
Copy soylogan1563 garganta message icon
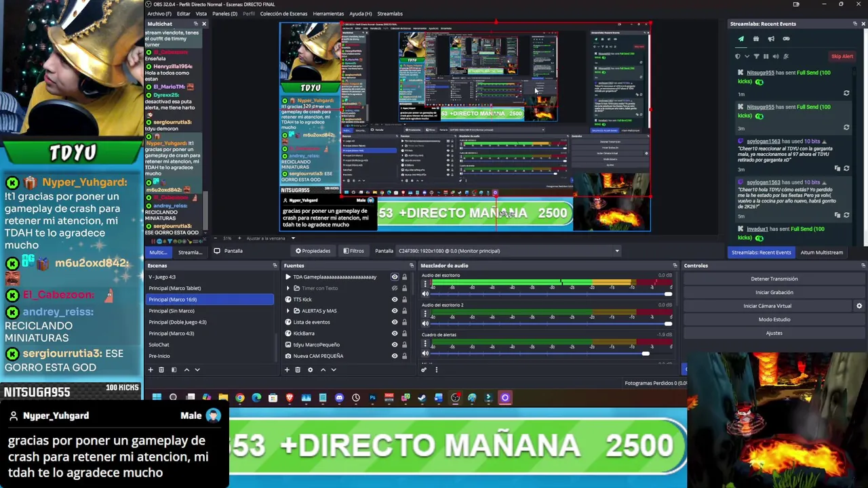tap(837, 168)
